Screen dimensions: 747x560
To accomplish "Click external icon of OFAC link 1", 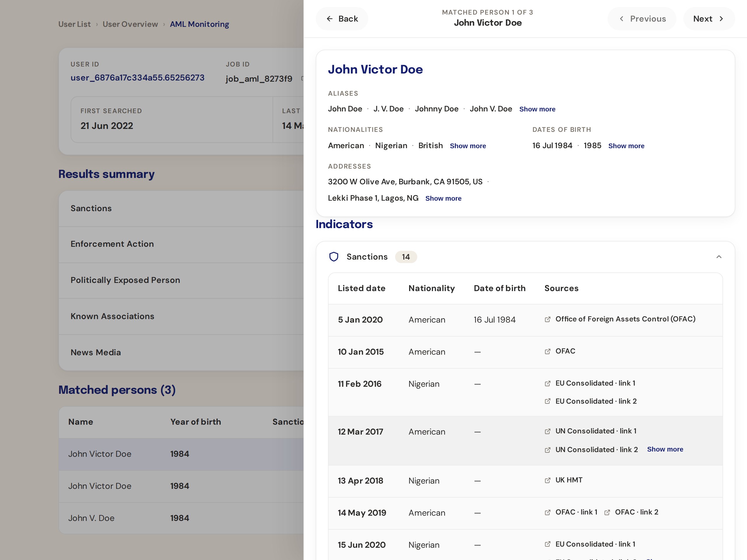I will (547, 512).
